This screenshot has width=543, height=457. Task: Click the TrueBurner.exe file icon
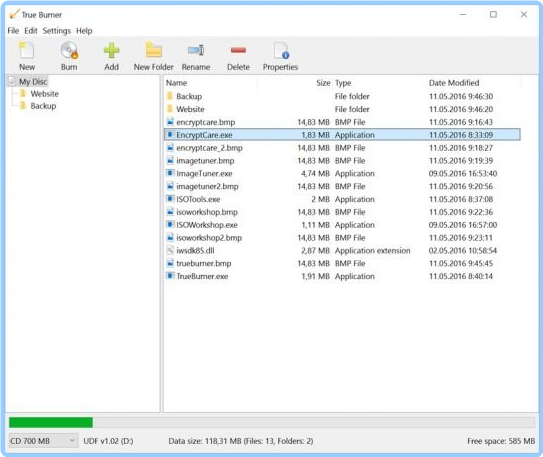coord(170,276)
